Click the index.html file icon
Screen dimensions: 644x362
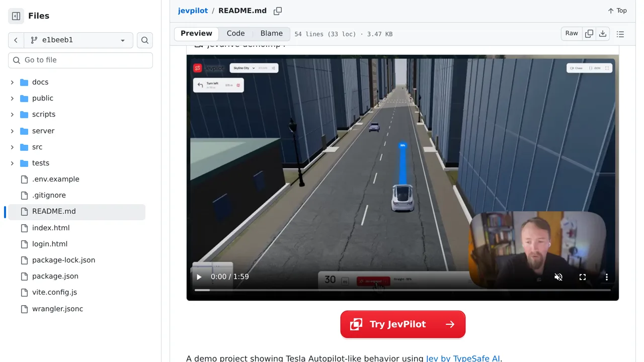(x=24, y=228)
